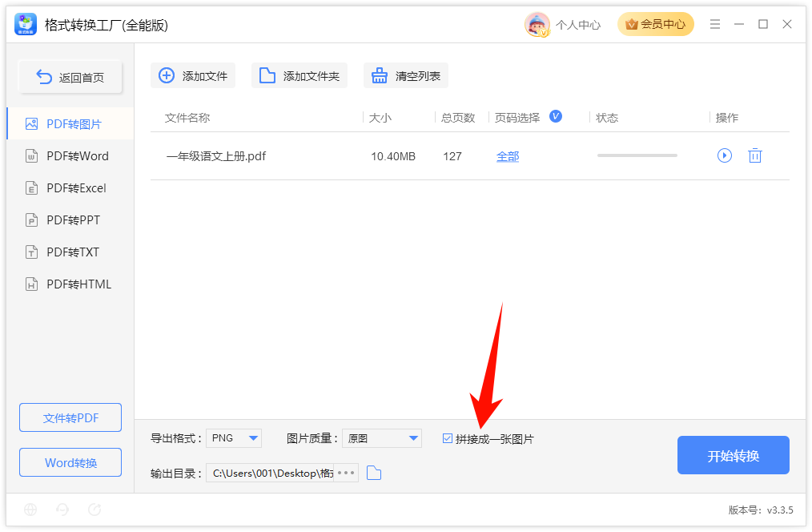This screenshot has width=812, height=532.
Task: Close the 格式转换工厂 window
Action: point(787,24)
